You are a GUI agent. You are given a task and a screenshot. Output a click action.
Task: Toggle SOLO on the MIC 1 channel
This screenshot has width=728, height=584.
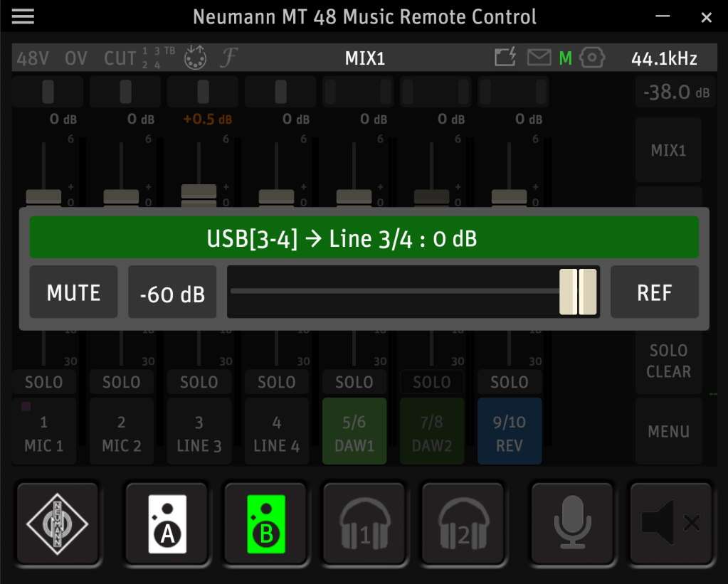point(44,383)
